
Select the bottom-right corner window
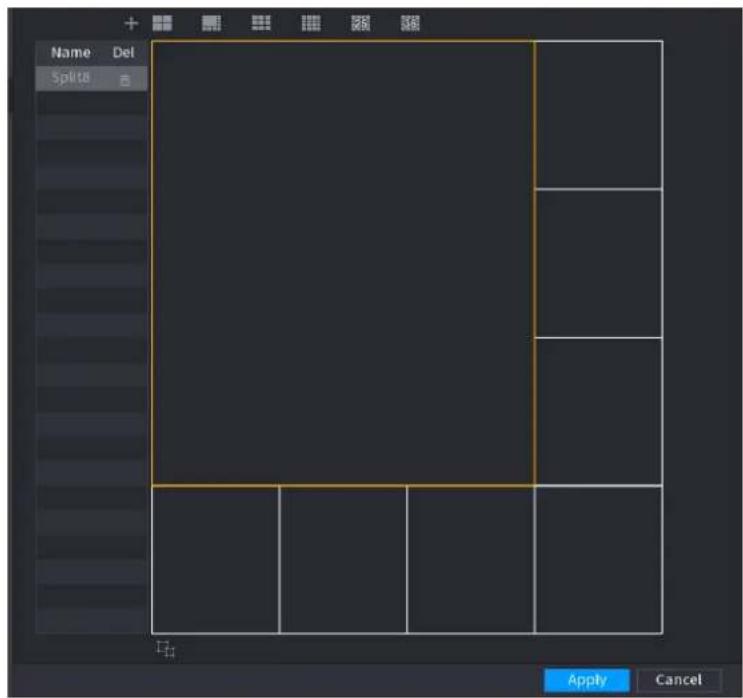click(598, 560)
